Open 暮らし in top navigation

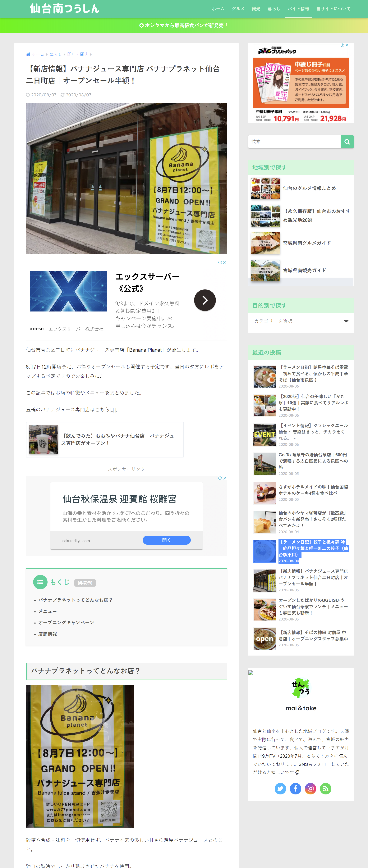(x=274, y=9)
